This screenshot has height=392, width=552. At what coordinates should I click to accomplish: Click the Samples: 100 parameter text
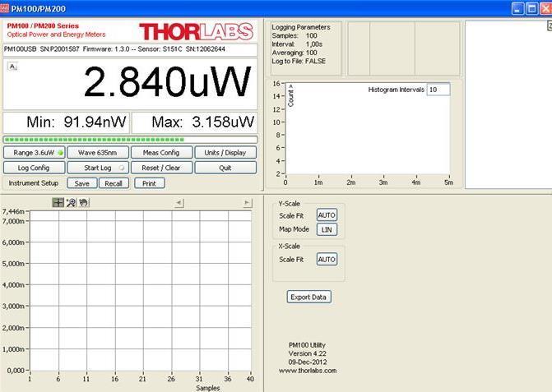click(x=295, y=36)
